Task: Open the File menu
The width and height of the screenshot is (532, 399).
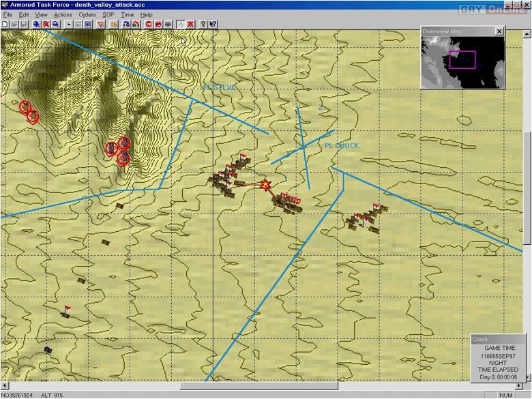Action: [x=8, y=14]
